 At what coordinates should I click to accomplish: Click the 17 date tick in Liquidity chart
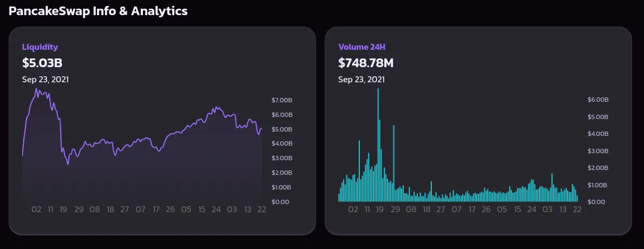(x=156, y=209)
